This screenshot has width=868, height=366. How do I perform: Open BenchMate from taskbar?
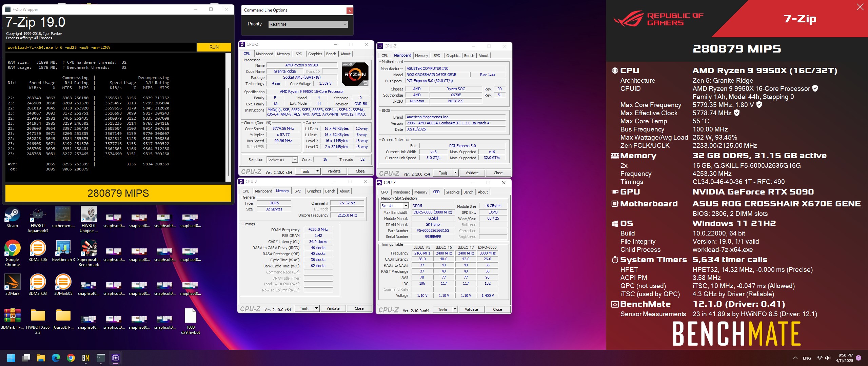pos(86,358)
